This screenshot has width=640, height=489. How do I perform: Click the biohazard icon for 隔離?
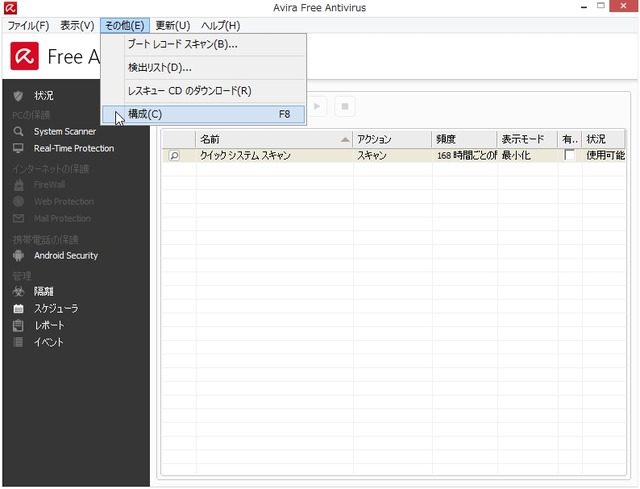tap(18, 291)
